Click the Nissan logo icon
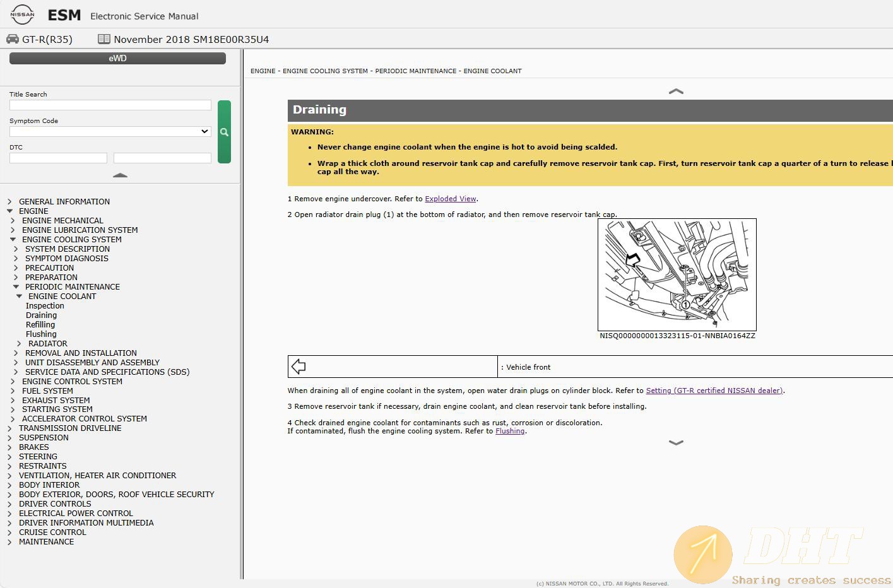This screenshot has height=588, width=893. pyautogui.click(x=22, y=14)
